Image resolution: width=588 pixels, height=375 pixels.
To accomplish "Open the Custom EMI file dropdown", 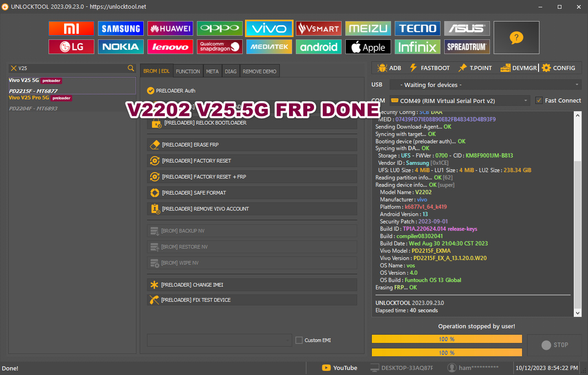I will pos(219,340).
